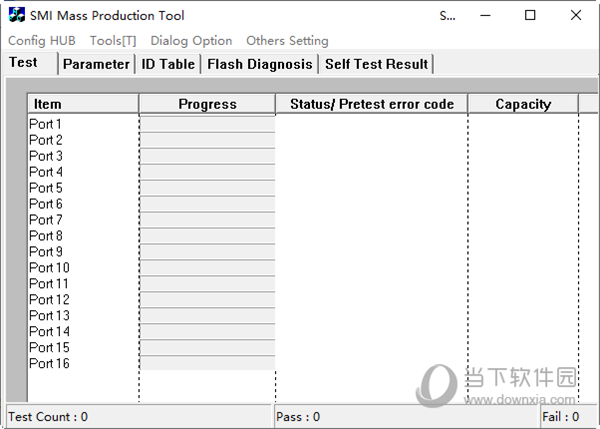Maximize the SMI Mass Production Tool window
Image resolution: width=600 pixels, height=429 pixels.
[530, 15]
